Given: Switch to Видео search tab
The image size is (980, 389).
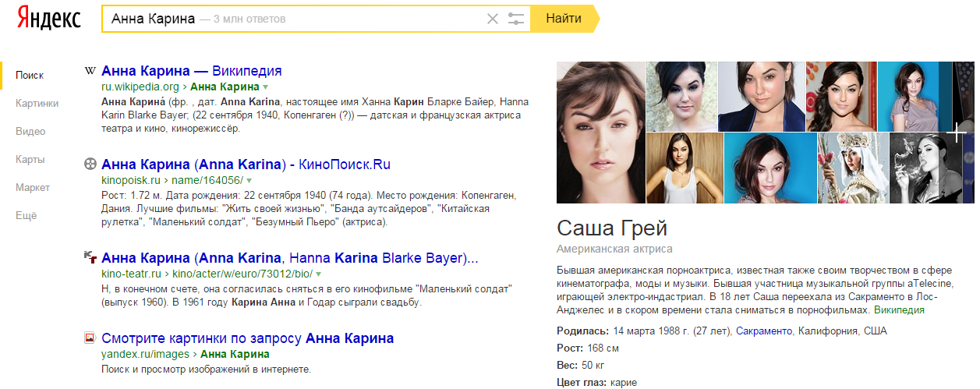Looking at the screenshot, I should 30,132.
